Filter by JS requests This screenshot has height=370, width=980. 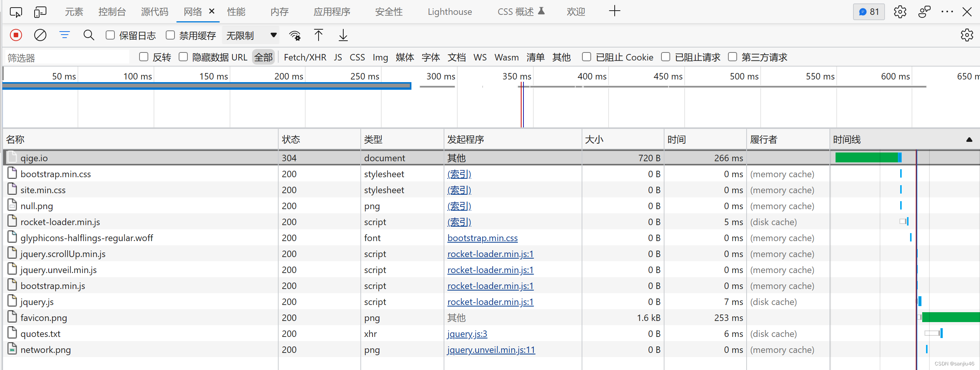click(x=338, y=57)
